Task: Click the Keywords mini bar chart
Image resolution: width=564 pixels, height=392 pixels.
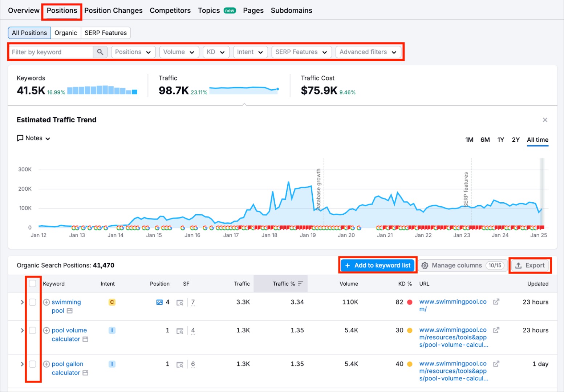Action: [102, 90]
